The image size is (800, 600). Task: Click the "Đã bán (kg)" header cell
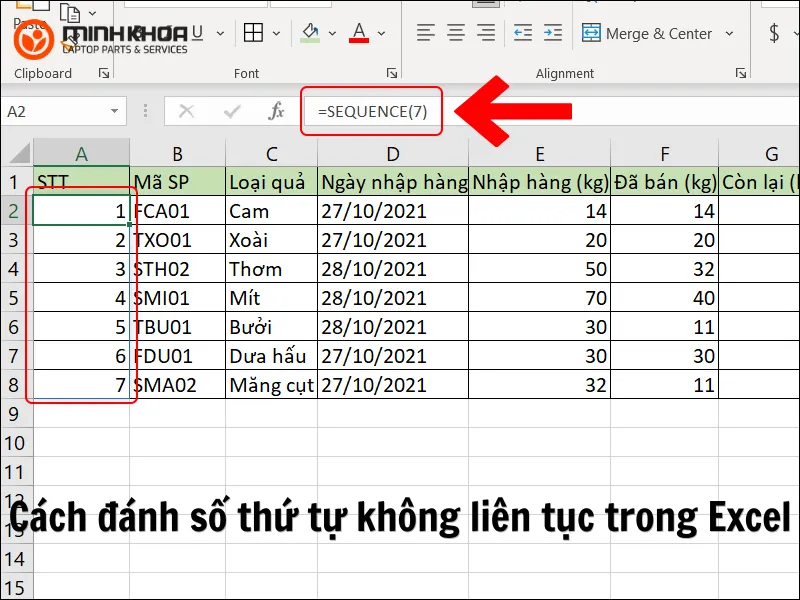point(665,182)
